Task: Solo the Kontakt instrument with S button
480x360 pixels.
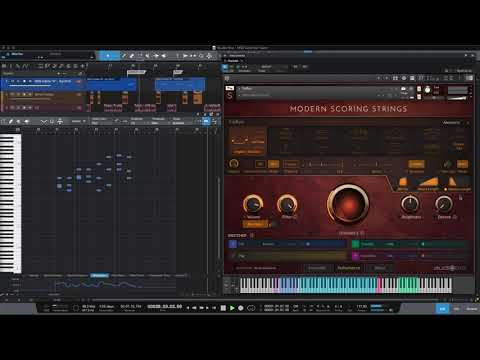Action: tap(419, 89)
